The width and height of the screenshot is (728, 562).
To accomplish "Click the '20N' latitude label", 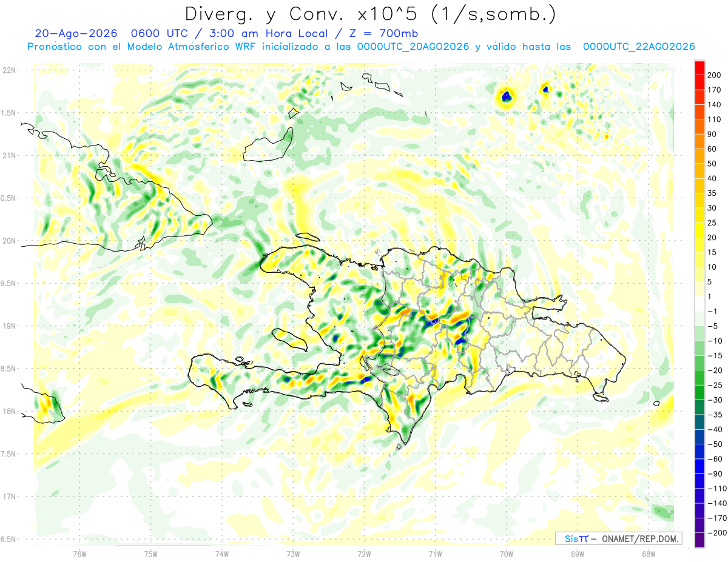I will [x=8, y=241].
